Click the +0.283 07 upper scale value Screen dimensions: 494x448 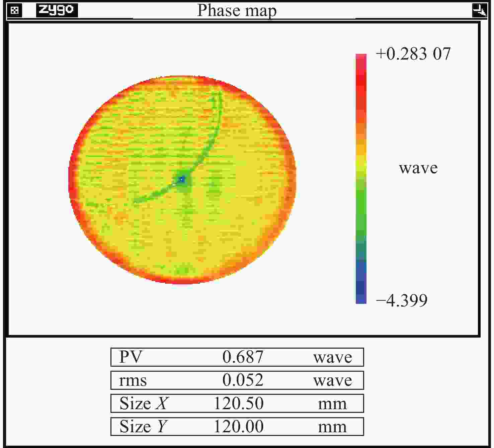coord(413,54)
